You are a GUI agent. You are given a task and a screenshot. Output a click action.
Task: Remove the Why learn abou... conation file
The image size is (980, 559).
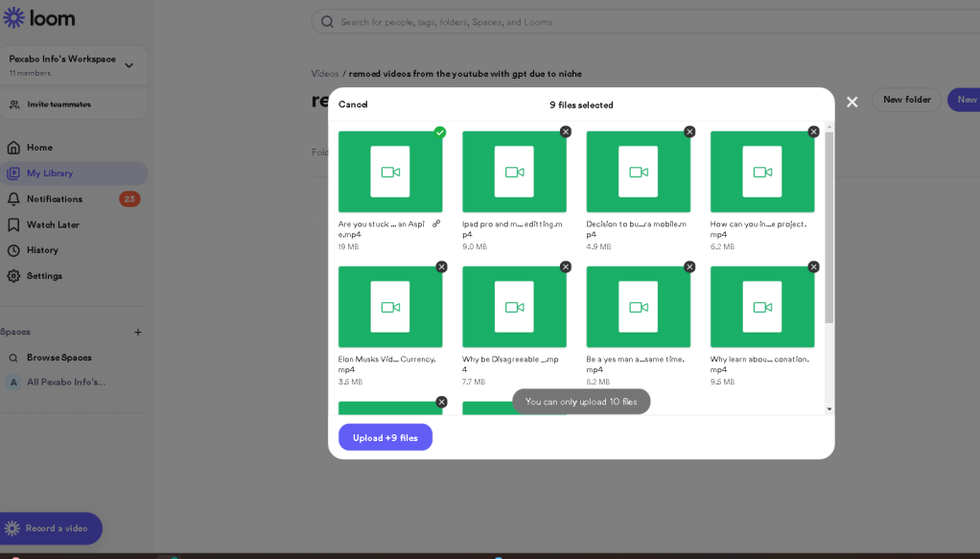813,267
